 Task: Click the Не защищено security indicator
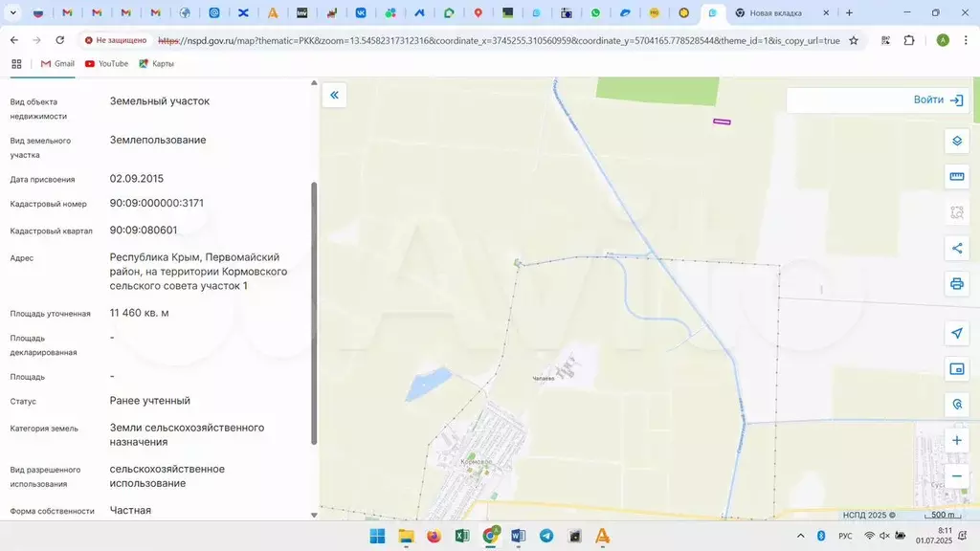[116, 40]
